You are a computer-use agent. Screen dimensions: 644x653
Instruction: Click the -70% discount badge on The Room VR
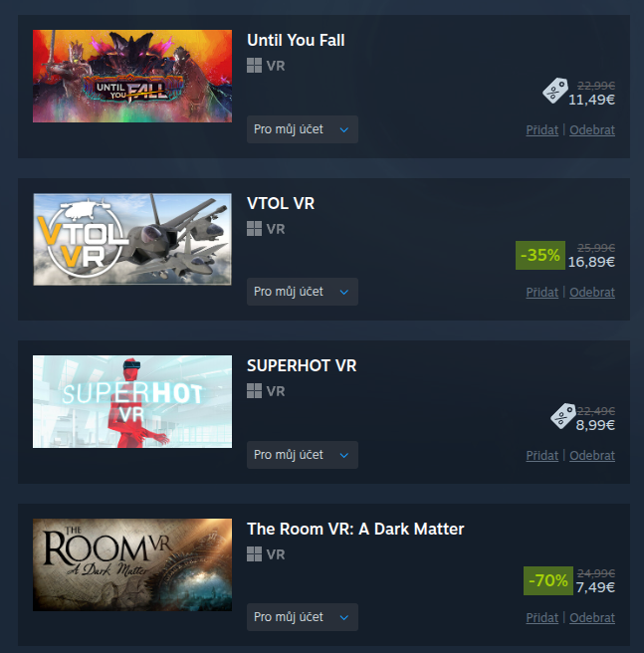[548, 580]
